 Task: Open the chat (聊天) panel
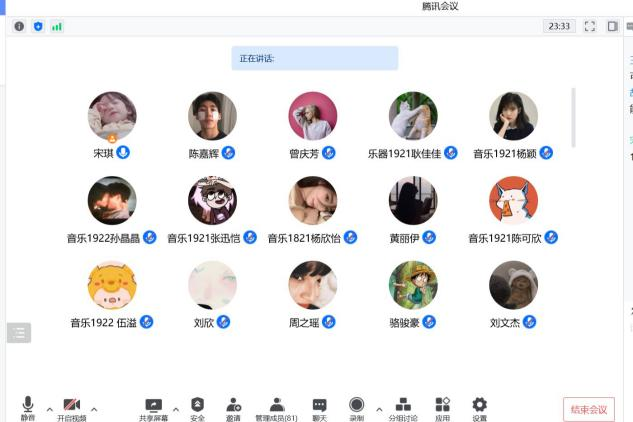(x=319, y=409)
